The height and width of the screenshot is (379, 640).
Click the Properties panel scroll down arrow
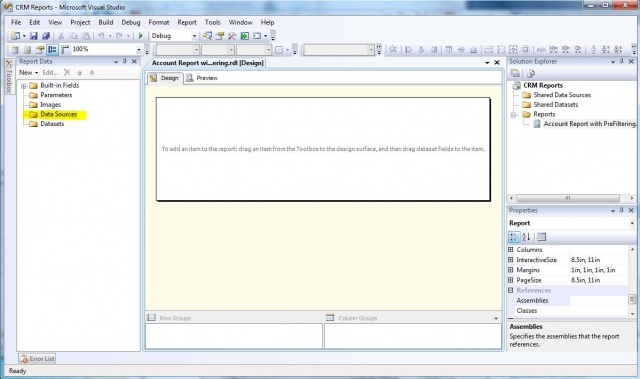632,314
